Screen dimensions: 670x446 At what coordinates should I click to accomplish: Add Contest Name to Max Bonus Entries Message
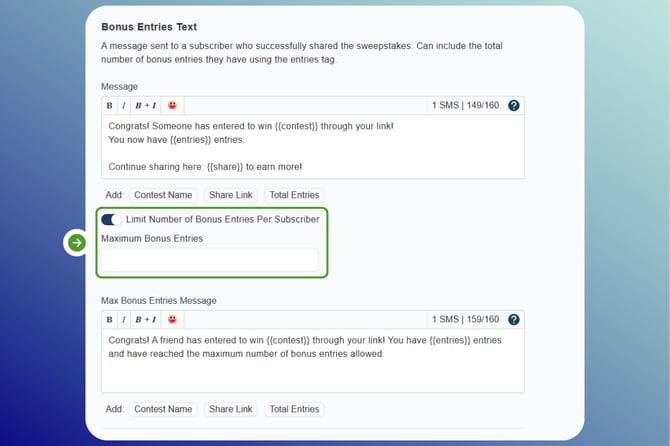163,409
